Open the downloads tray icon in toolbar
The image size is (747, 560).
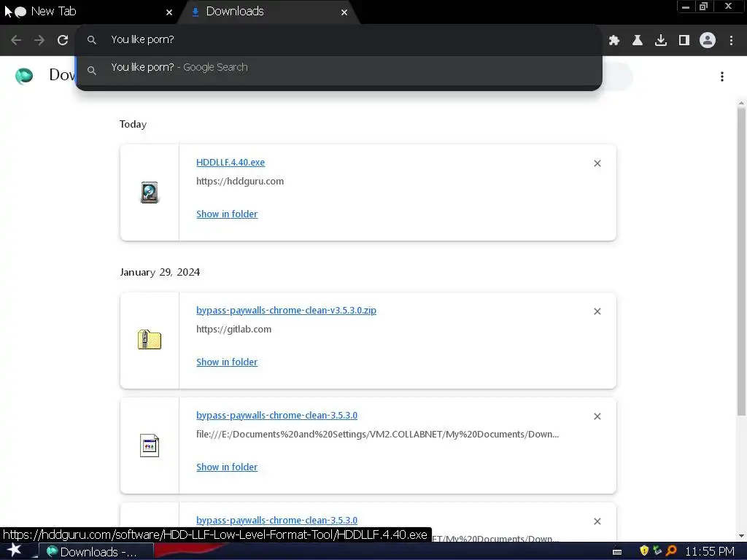661,41
